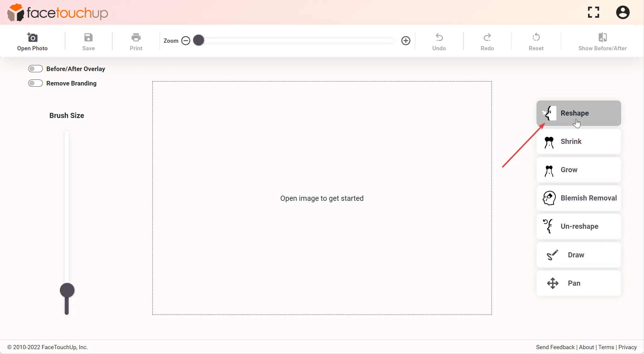Click the Redo button
This screenshot has height=354, width=644.
point(487,41)
